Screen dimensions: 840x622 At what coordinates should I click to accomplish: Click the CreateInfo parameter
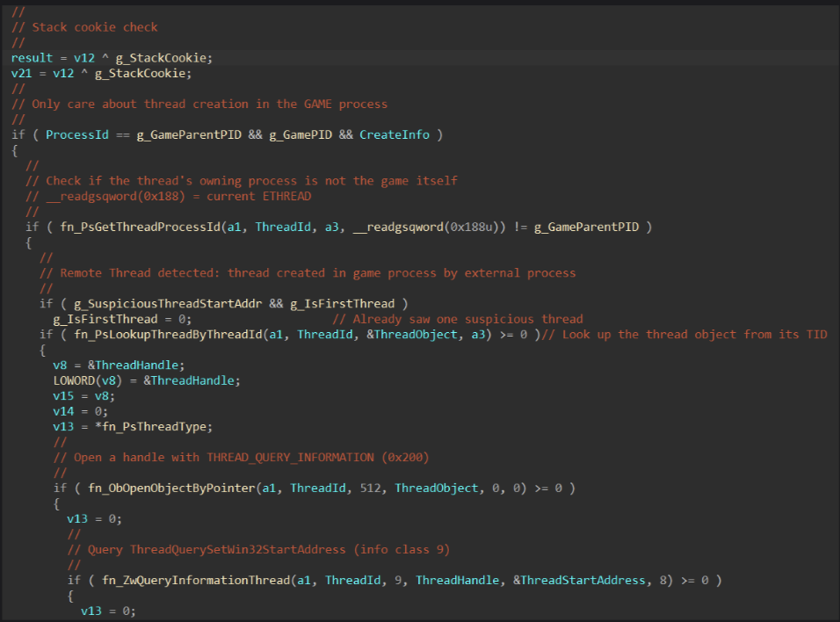395,134
